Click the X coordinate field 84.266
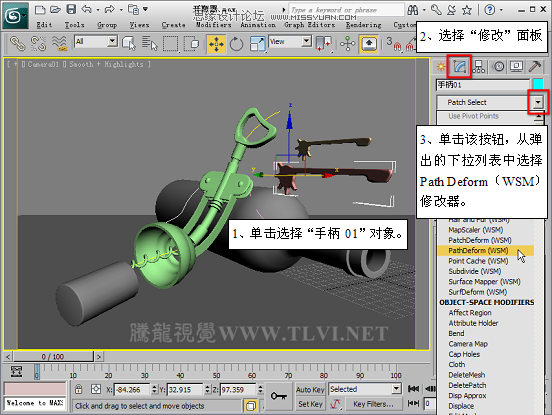 [x=132, y=390]
